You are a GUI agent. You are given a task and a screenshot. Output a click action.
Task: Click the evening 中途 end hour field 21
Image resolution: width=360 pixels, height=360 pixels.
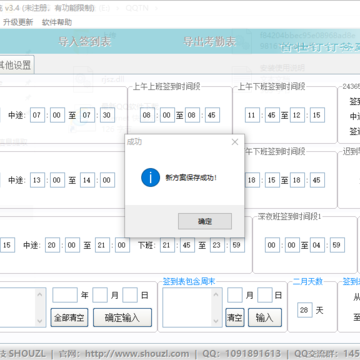(x=102, y=245)
